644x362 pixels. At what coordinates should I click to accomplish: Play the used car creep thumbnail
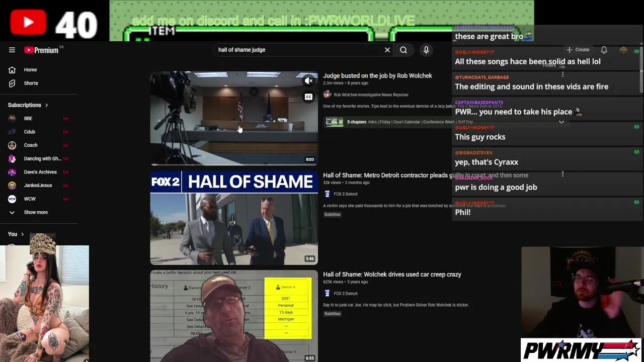pyautogui.click(x=234, y=316)
